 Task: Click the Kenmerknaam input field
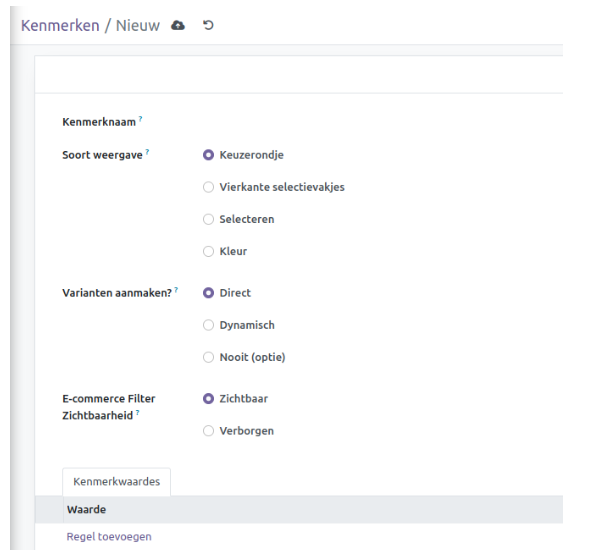coord(380,122)
